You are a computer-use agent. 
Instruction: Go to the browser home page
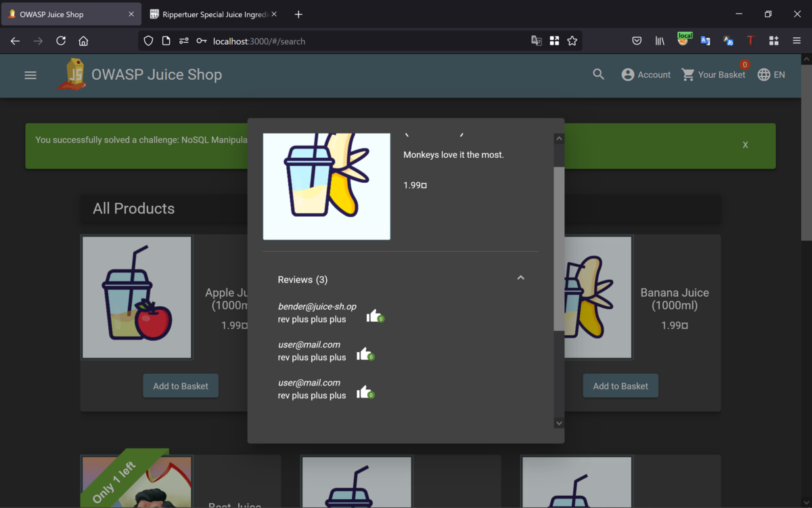(x=83, y=41)
